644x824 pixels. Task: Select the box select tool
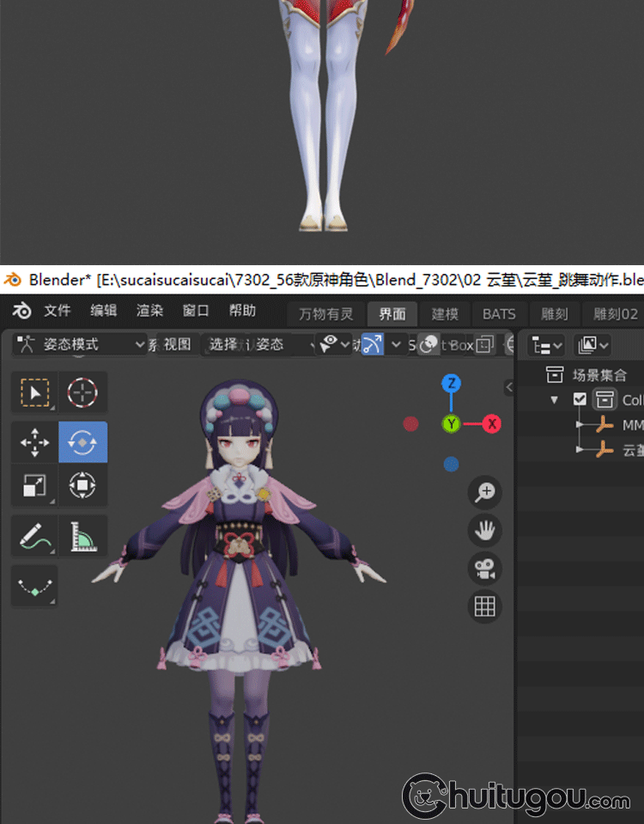pos(35,392)
